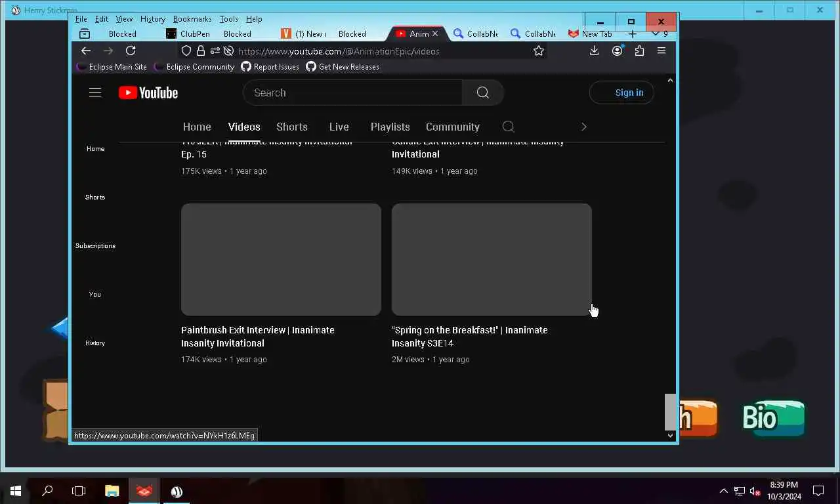Select the channel Videos tab
The height and width of the screenshot is (504, 840).
[x=244, y=127]
